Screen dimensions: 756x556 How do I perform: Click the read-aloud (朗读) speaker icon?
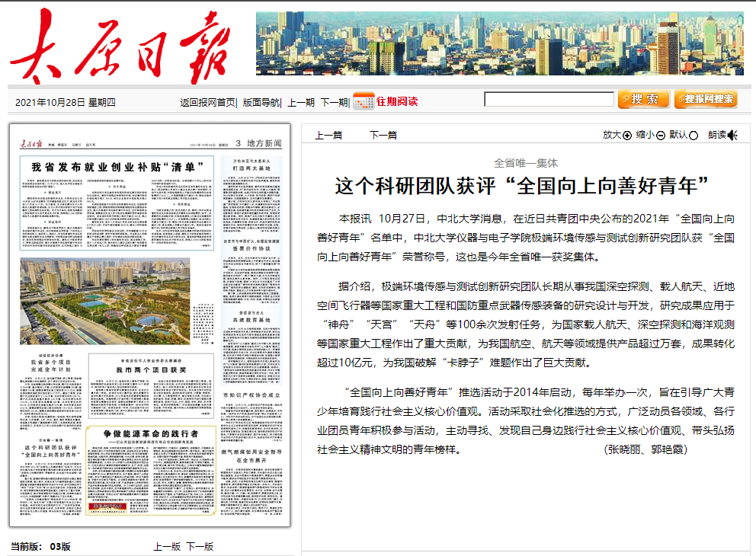(x=732, y=136)
